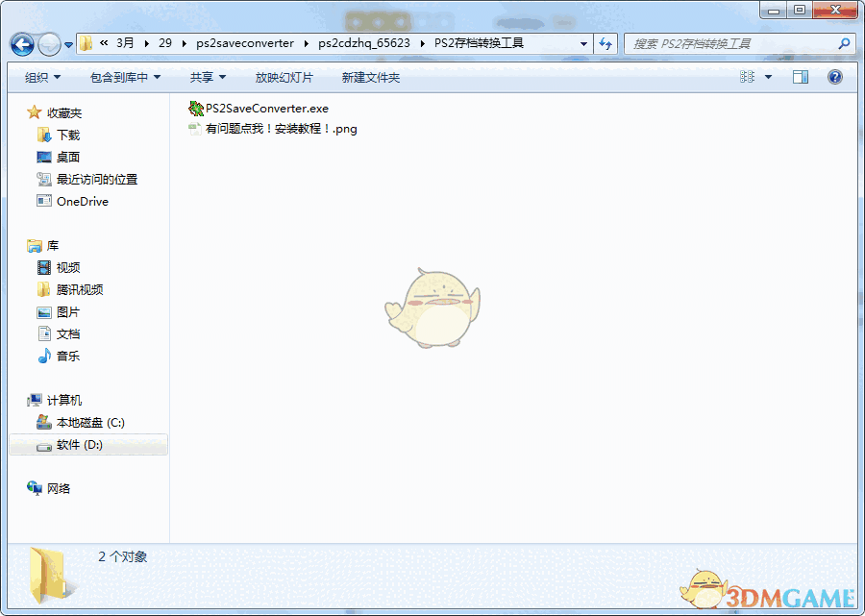Select 本地磁盘 (C:) drive

click(91, 422)
